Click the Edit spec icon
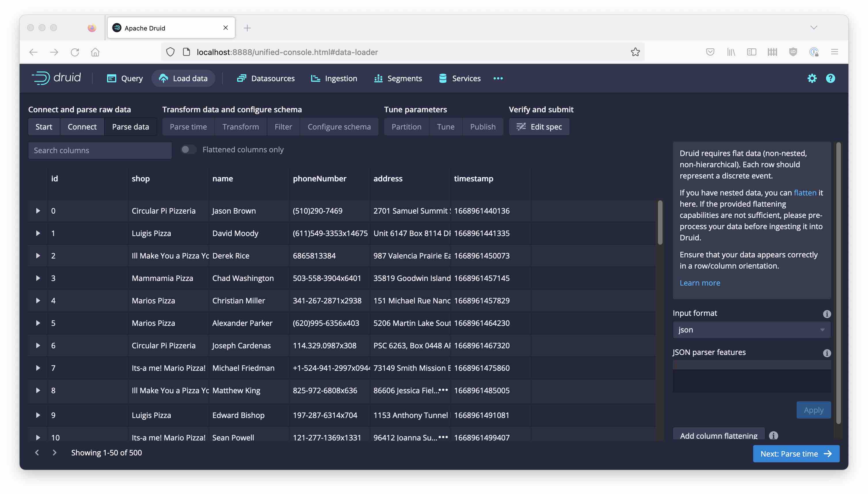The width and height of the screenshot is (868, 494). click(521, 127)
